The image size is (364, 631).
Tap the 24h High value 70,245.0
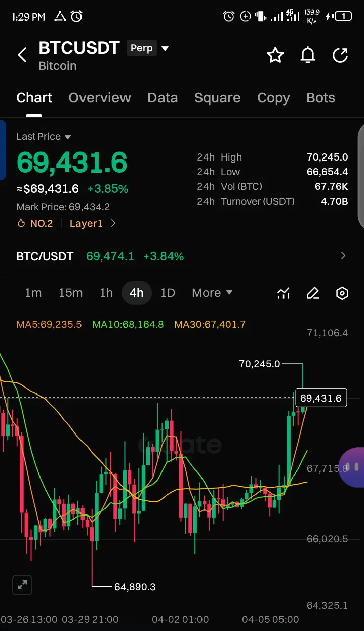(327, 157)
